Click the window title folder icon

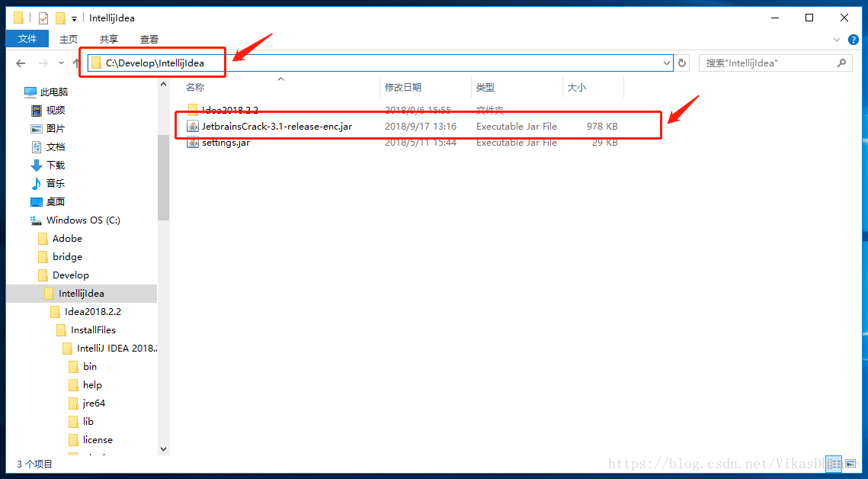[19, 18]
